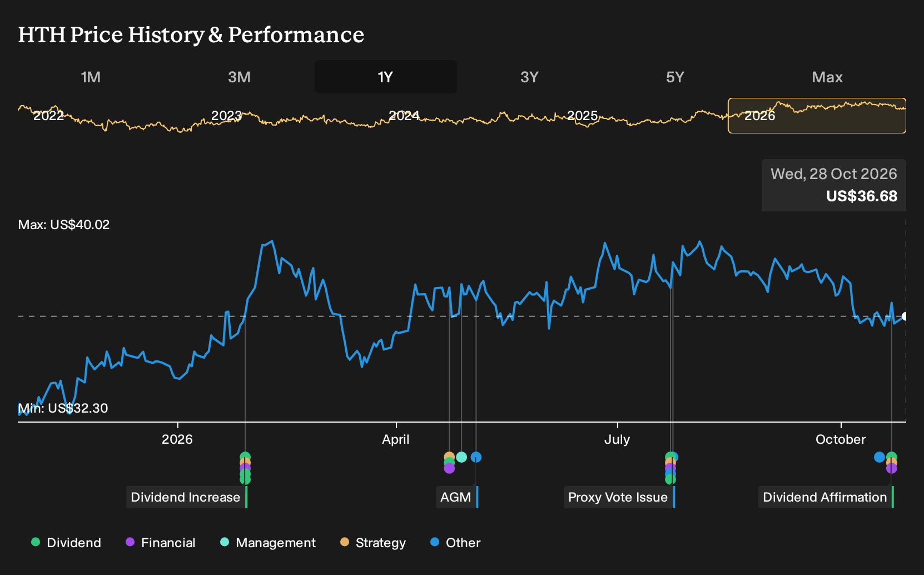Open the Dividend Affirmation event label
This screenshot has height=575, width=924.
tap(826, 497)
